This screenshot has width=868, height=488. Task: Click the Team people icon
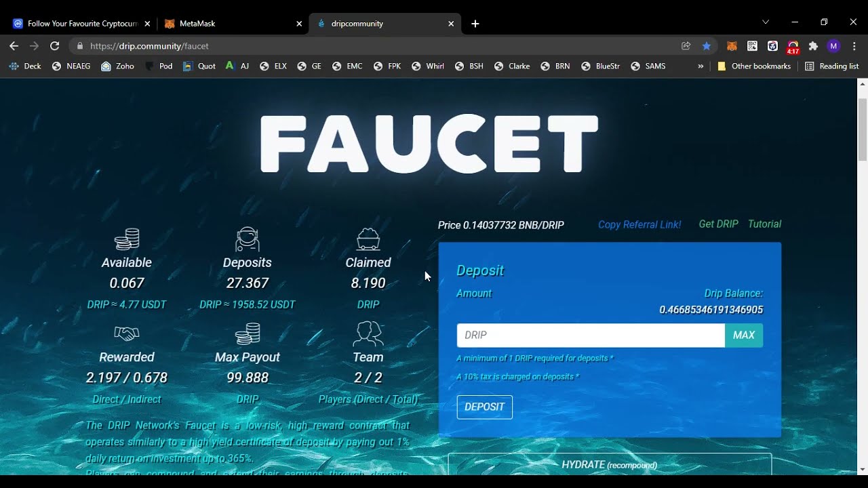(368, 333)
